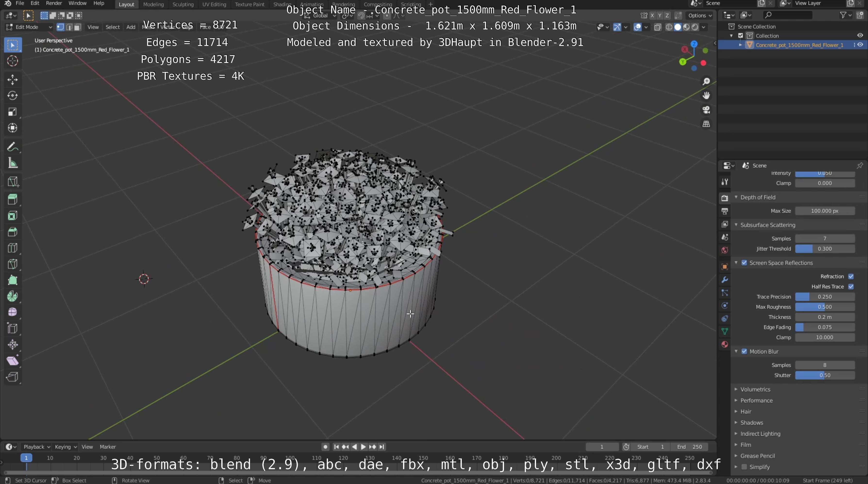Switch perspective/orthographic grid icon
868x484 pixels.
(x=706, y=124)
